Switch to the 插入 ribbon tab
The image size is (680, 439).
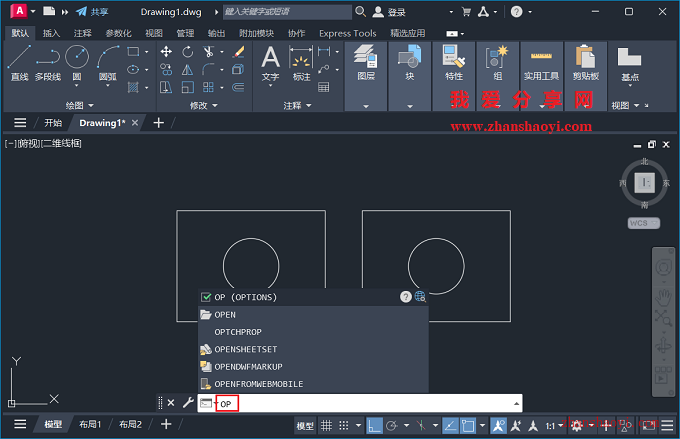point(51,33)
